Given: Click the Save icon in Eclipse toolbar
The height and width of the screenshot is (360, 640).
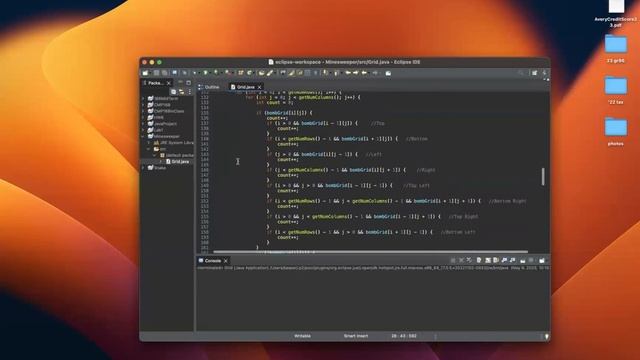Looking at the screenshot, I should 156,73.
